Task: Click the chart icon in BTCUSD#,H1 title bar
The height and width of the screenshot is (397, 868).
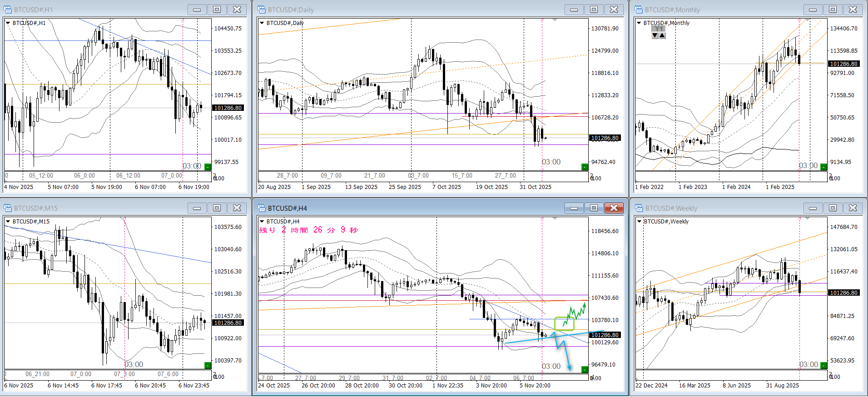Action: point(8,10)
